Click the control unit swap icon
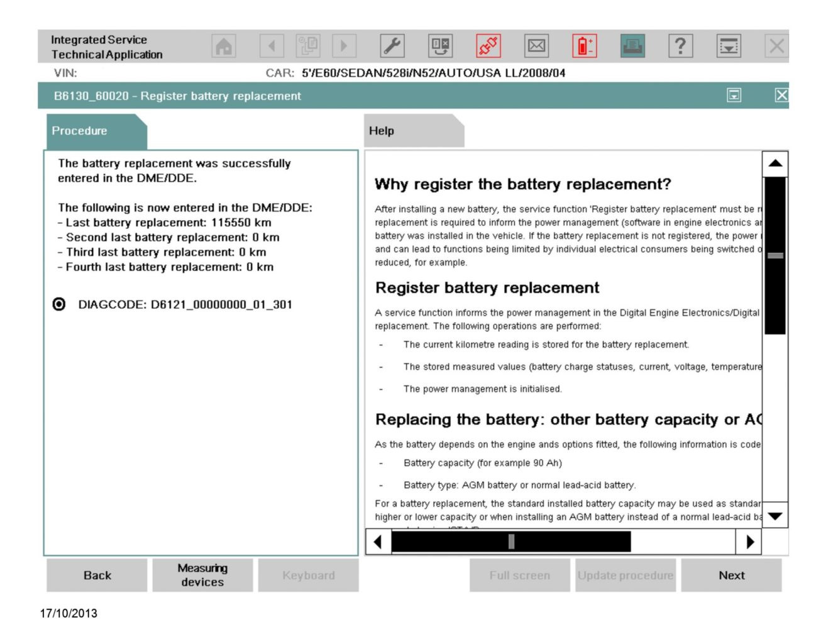Viewport: 833px width, 644px height. coord(440,46)
